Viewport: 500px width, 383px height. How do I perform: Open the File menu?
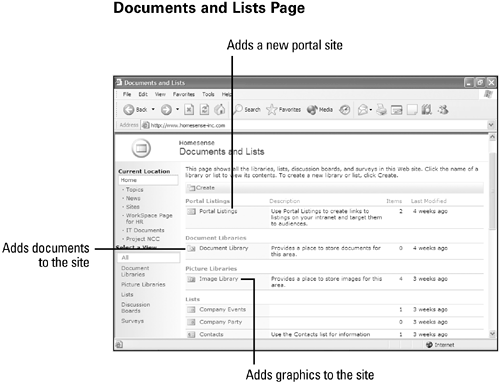(127, 94)
